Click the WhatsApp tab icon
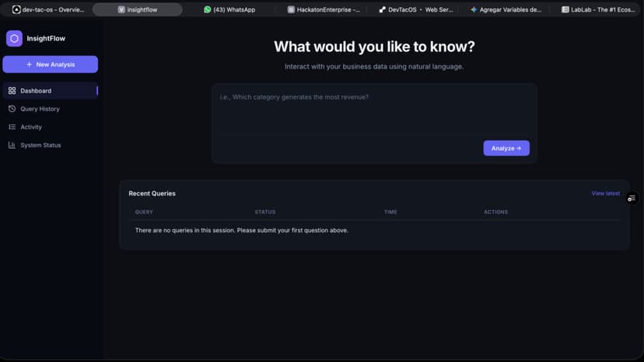 click(208, 9)
